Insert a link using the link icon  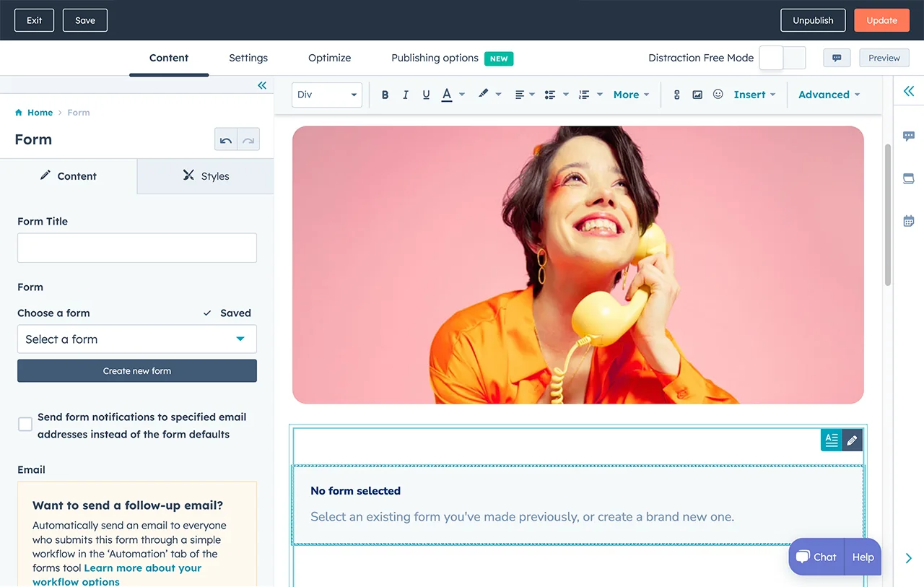coord(676,94)
